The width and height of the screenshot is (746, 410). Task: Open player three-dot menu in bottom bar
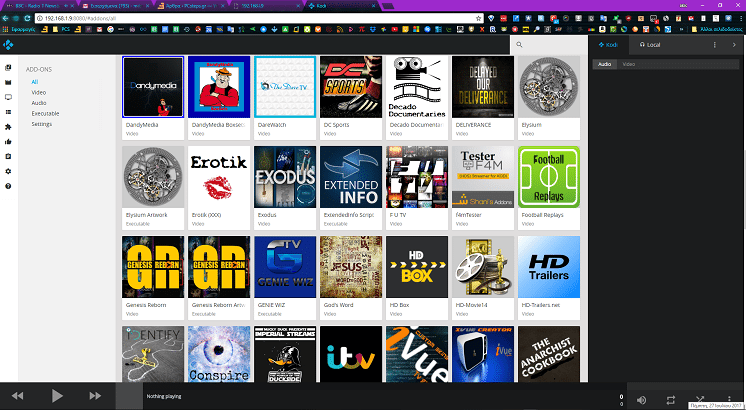pos(729,399)
